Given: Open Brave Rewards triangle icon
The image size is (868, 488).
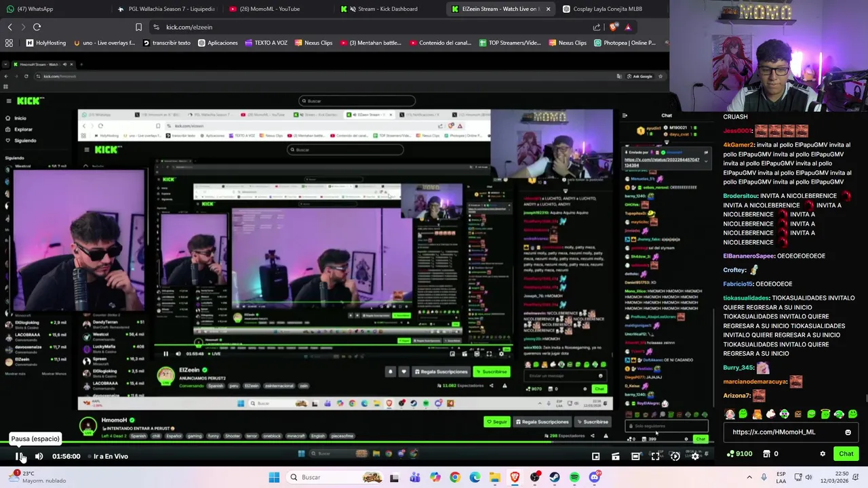Looking at the screenshot, I should 628,27.
